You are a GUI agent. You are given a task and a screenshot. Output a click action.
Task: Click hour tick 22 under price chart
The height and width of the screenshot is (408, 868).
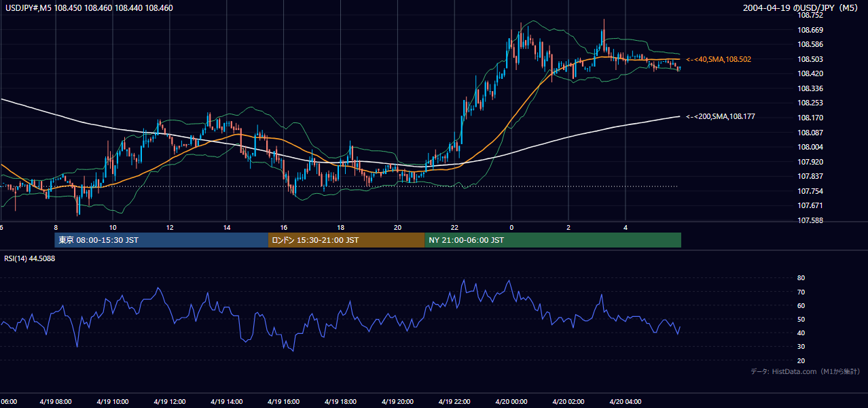454,228
